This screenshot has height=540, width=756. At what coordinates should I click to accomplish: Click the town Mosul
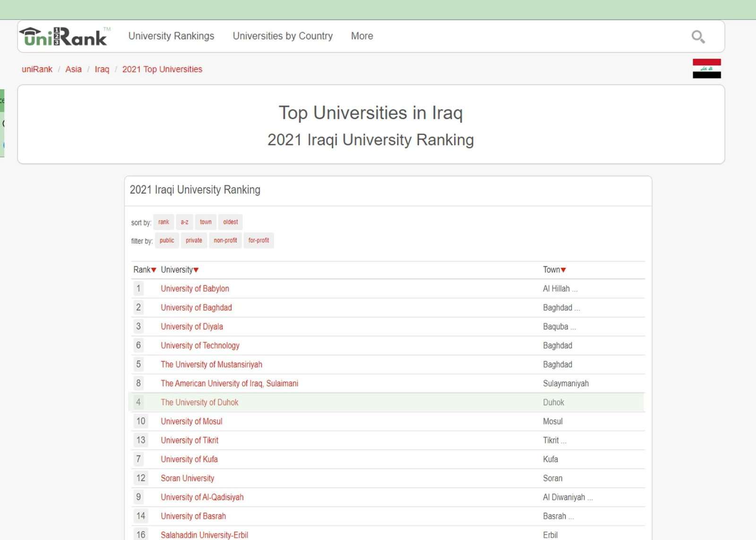tap(552, 421)
